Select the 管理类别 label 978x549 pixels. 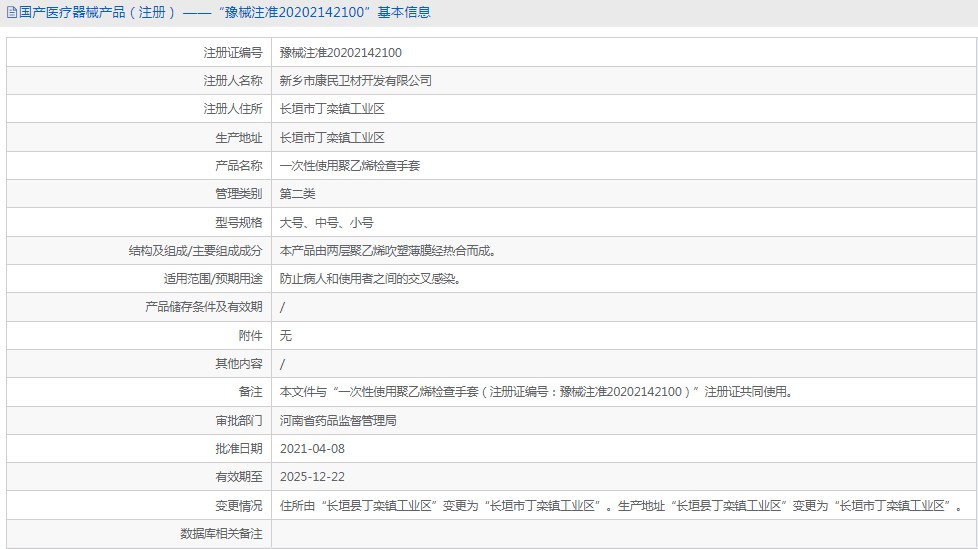coord(239,193)
